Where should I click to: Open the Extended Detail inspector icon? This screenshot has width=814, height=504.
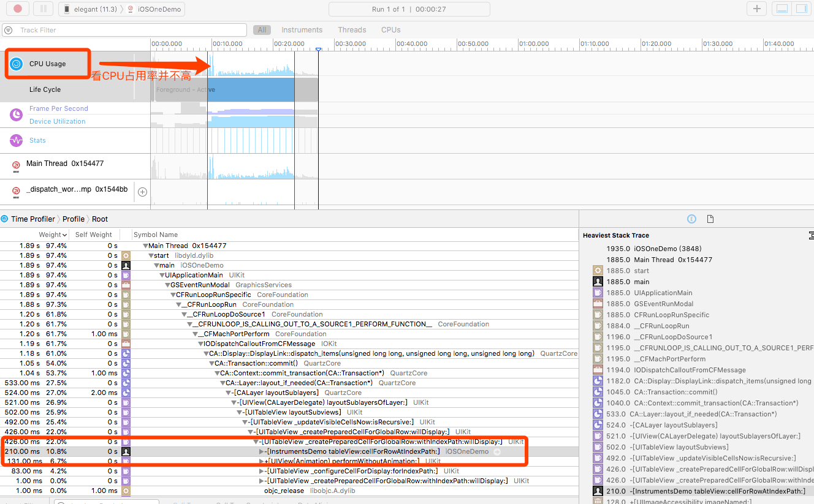point(691,219)
